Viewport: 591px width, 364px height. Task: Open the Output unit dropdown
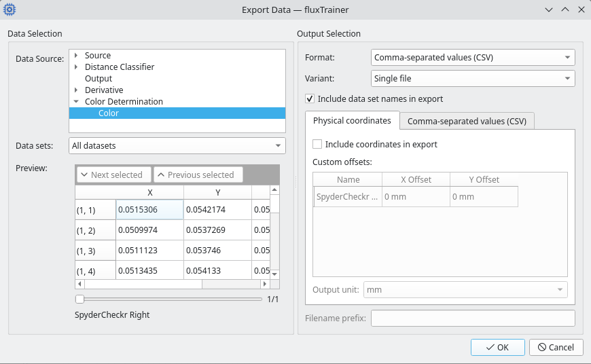[x=465, y=290]
